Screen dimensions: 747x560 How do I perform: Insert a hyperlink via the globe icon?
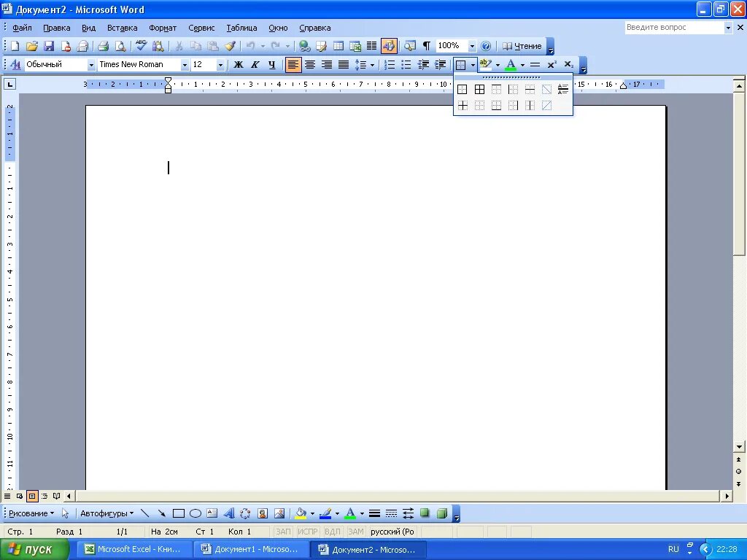pyautogui.click(x=304, y=46)
